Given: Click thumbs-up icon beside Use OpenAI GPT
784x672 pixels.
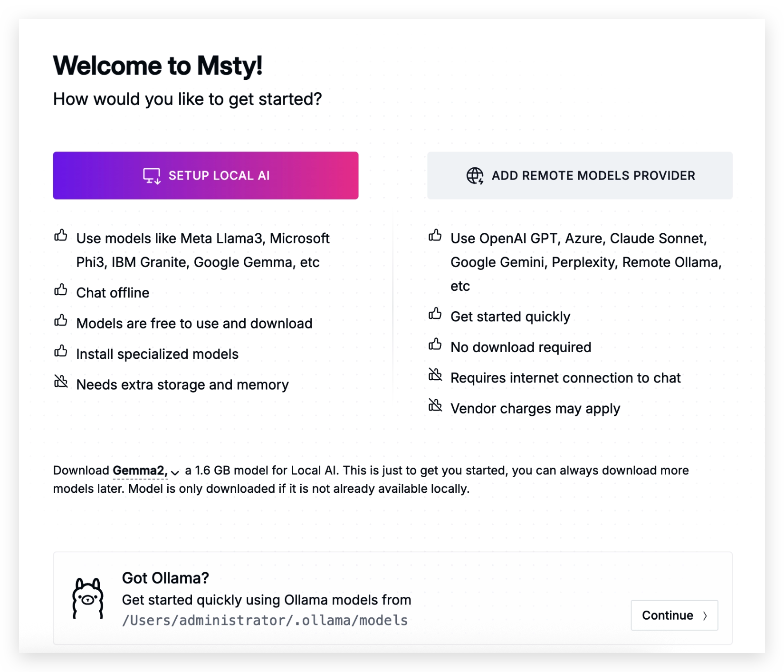Looking at the screenshot, I should (x=435, y=235).
